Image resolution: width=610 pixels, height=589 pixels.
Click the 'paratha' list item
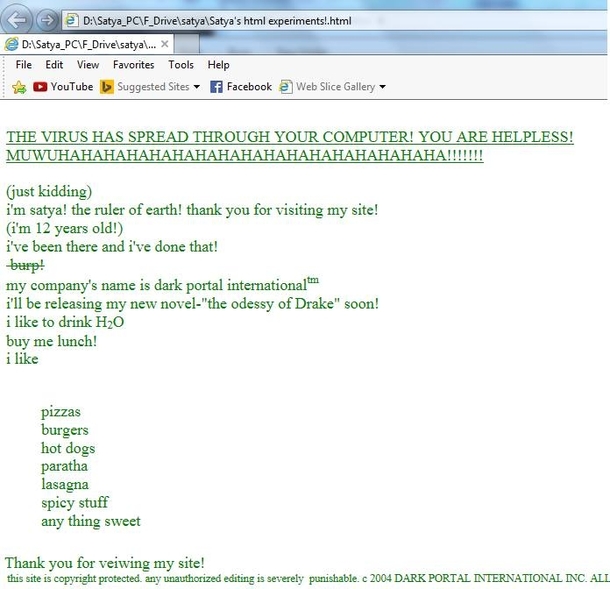65,466
